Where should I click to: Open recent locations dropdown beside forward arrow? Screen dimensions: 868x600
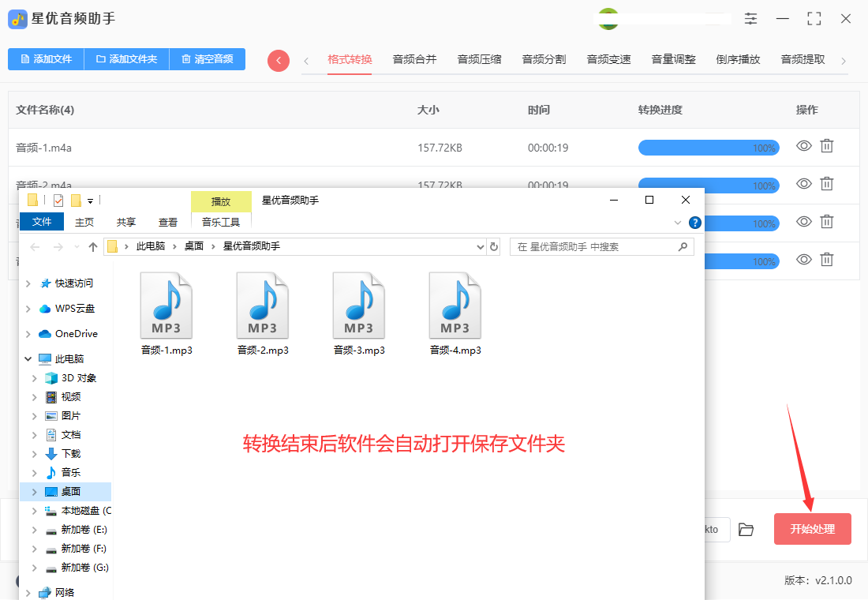coord(77,246)
